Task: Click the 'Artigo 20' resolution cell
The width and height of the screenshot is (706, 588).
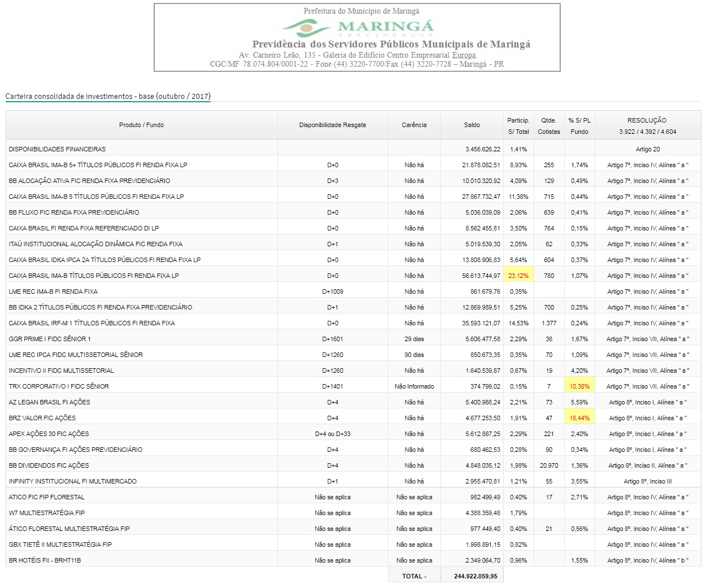Action: coord(647,149)
